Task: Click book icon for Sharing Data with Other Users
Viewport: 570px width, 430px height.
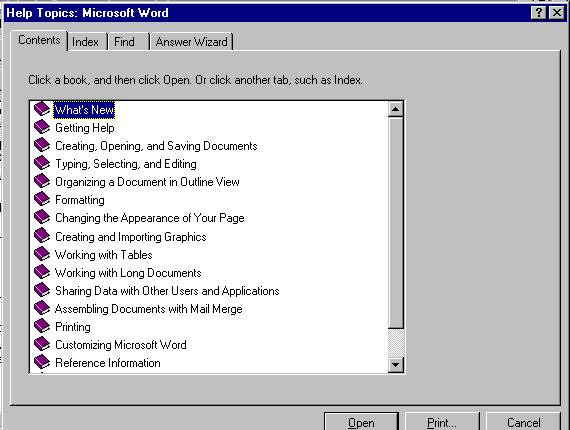Action: (x=42, y=290)
